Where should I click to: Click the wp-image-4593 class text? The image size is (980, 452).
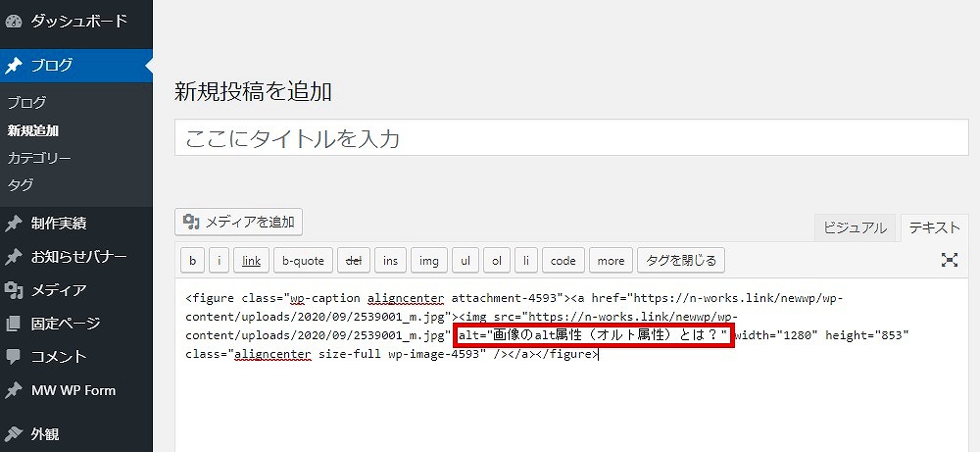point(434,355)
